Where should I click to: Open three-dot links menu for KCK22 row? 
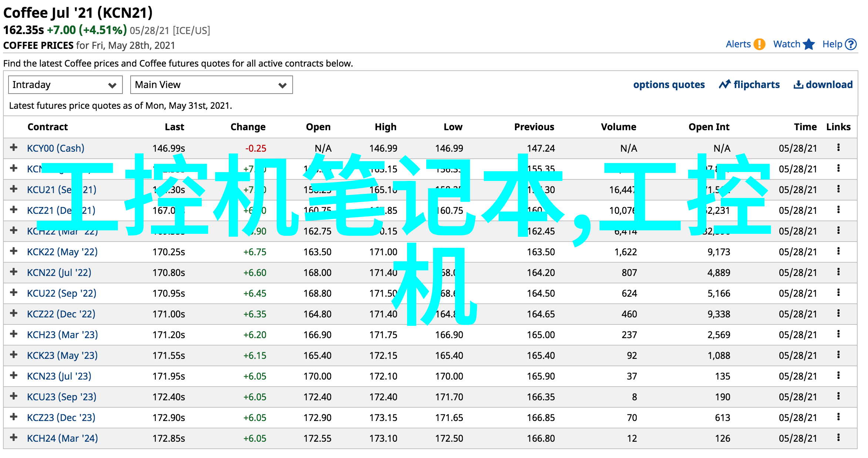pos(838,252)
